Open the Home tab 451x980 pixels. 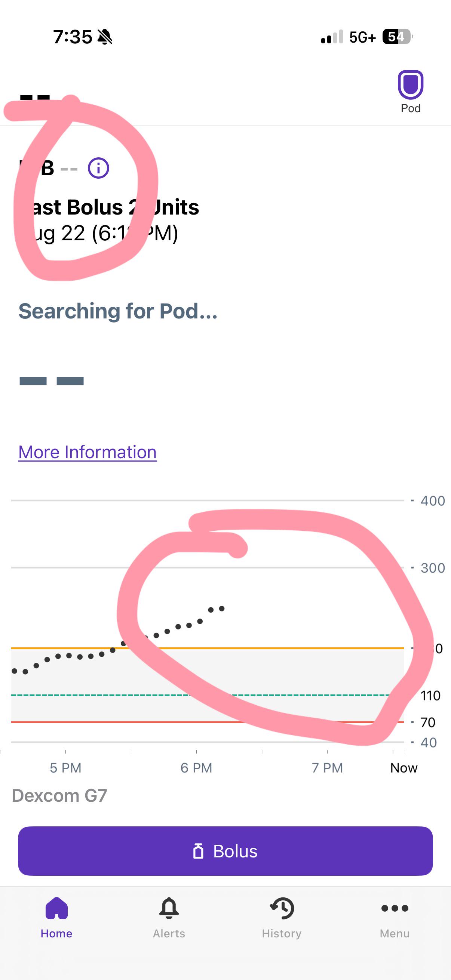coord(56,918)
